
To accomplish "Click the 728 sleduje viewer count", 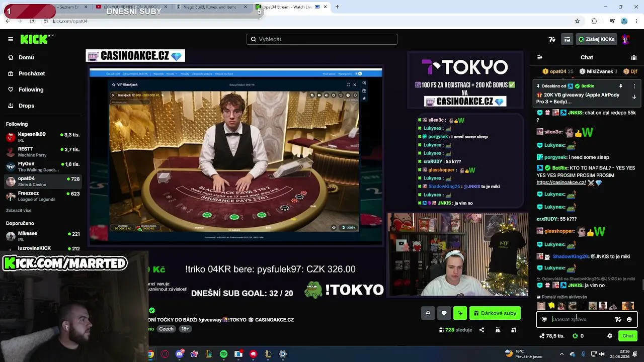I will point(455,330).
